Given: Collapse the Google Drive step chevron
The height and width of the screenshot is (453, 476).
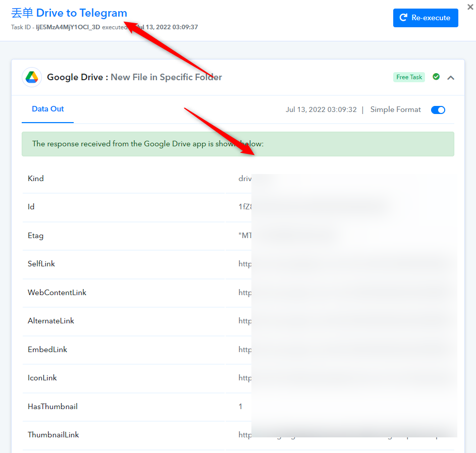Looking at the screenshot, I should tap(451, 78).
